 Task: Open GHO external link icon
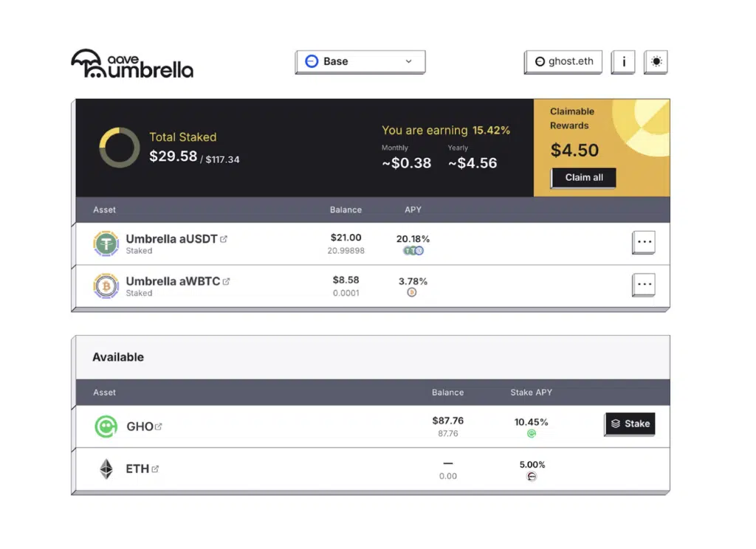point(158,427)
